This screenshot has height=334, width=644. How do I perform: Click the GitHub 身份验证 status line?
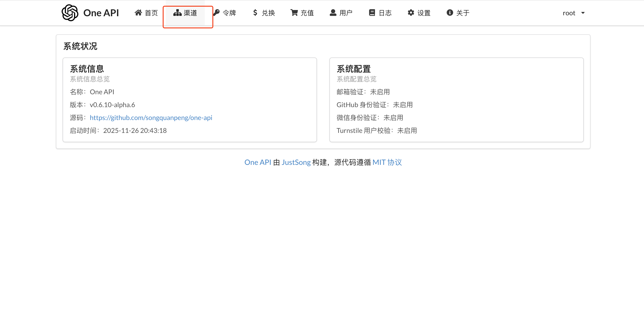click(375, 105)
